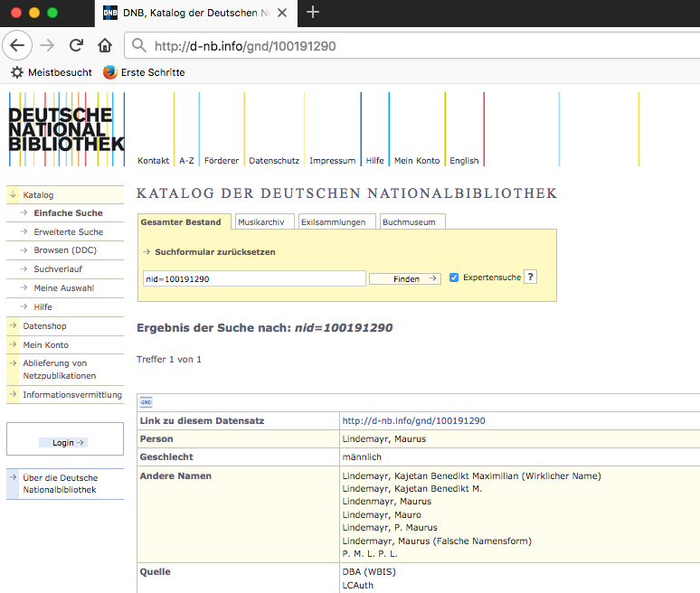Open the A-Z index link
Screen dimensions: 700x593
186,161
